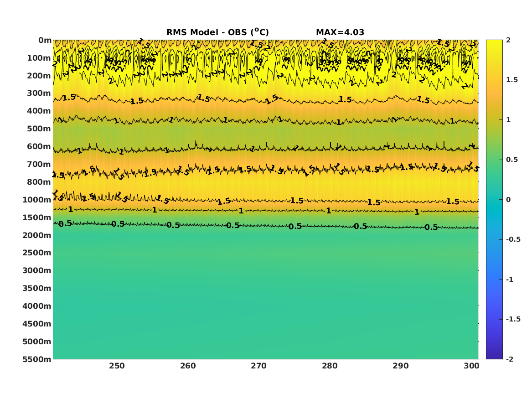
Task: Click the colorbar tick label '2'
Action: [508, 40]
